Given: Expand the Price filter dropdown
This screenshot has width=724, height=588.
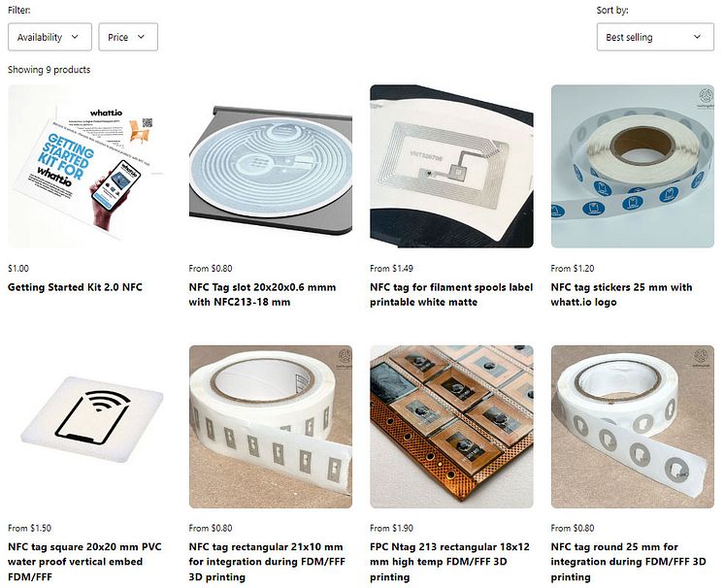Looking at the screenshot, I should click(x=128, y=37).
